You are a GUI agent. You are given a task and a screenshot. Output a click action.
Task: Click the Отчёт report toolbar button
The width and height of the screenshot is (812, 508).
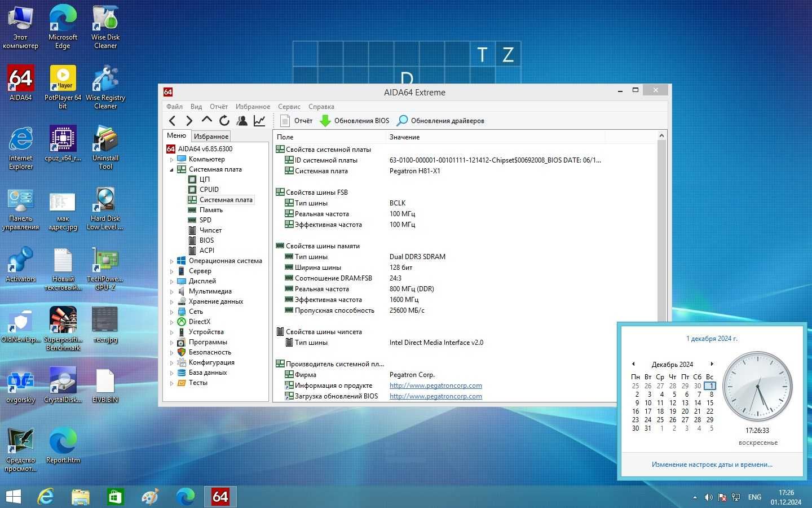tap(297, 120)
